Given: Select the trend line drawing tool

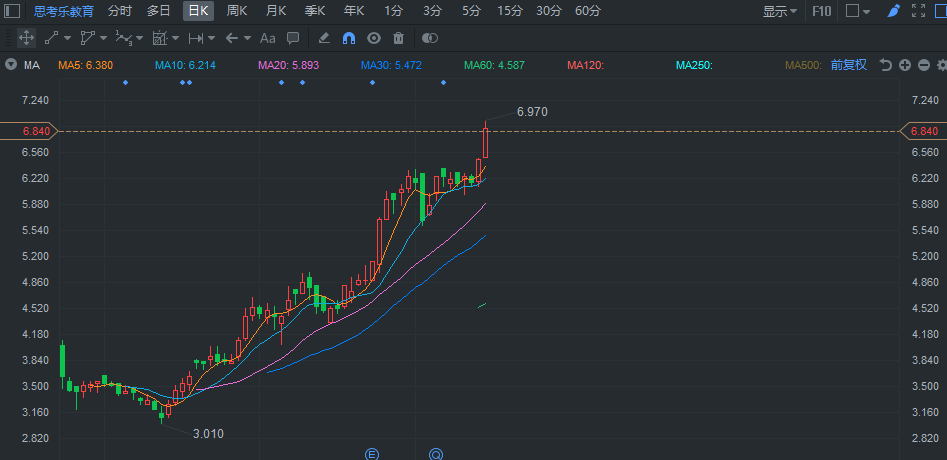Looking at the screenshot, I should (51, 38).
